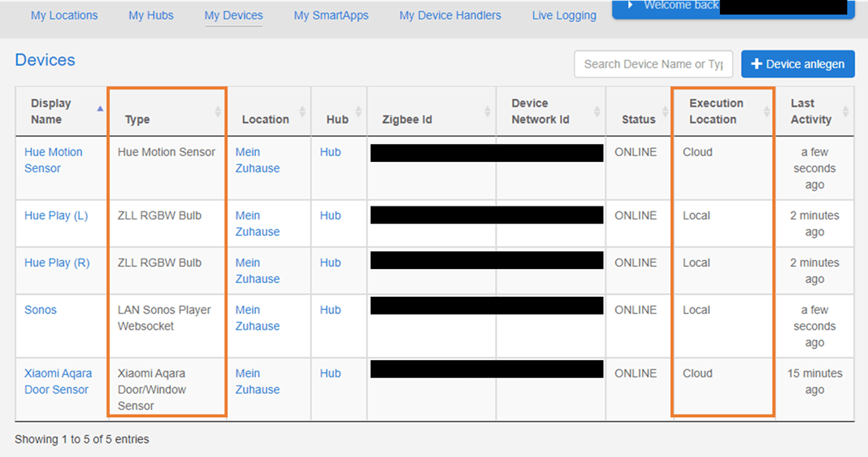
Task: Open Hub link in Hue Motion Sensor row
Action: 331,152
